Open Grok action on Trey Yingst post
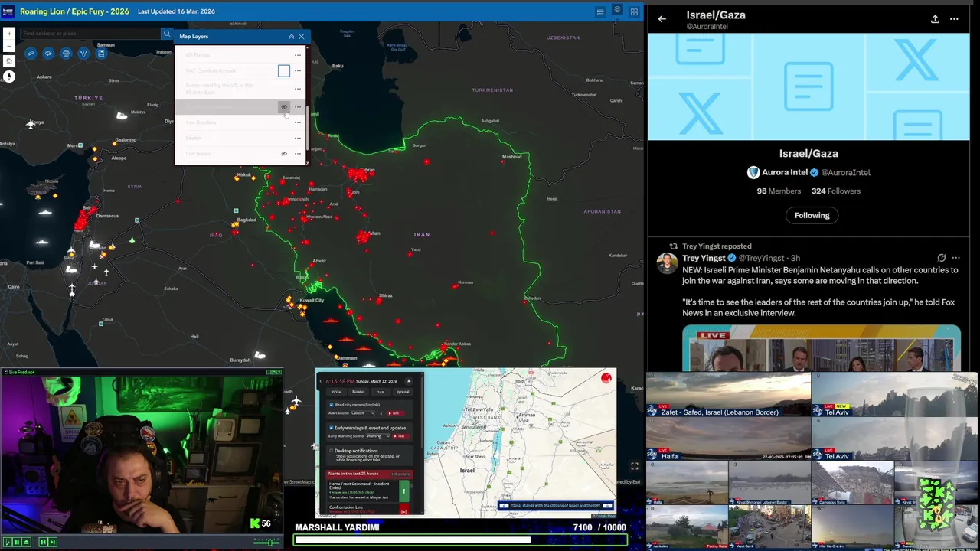Screen dimensions: 980x551 click(x=941, y=258)
